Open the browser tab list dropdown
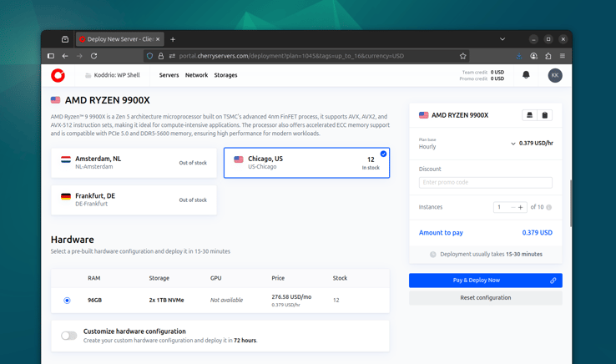Screen dimensions: 616x364 coord(502,39)
